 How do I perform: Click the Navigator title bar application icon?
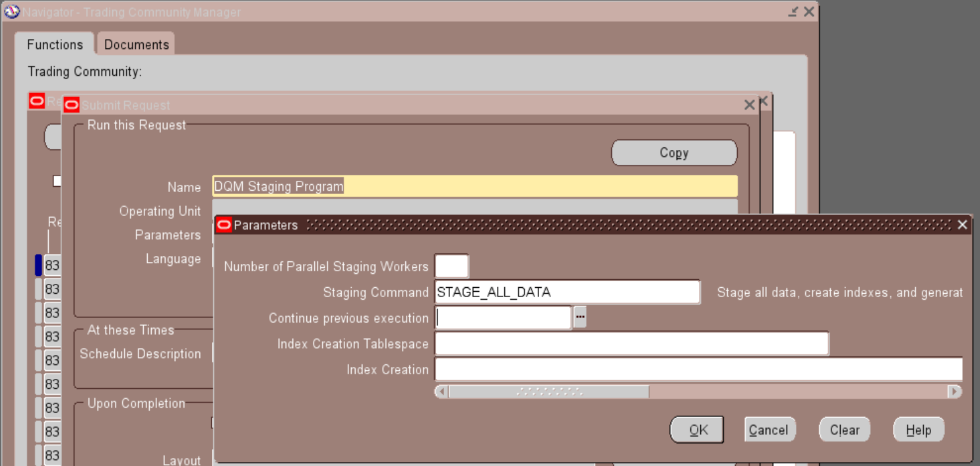coord(12,12)
